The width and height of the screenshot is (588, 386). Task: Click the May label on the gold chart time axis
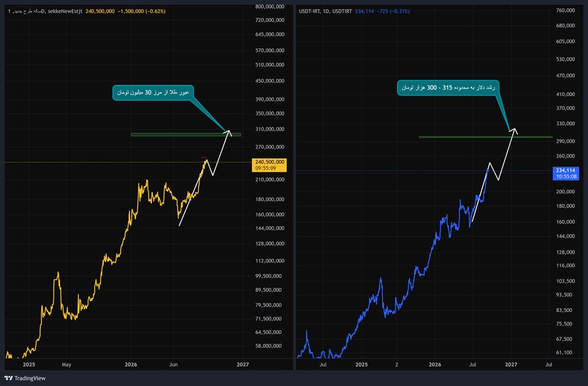tap(67, 365)
